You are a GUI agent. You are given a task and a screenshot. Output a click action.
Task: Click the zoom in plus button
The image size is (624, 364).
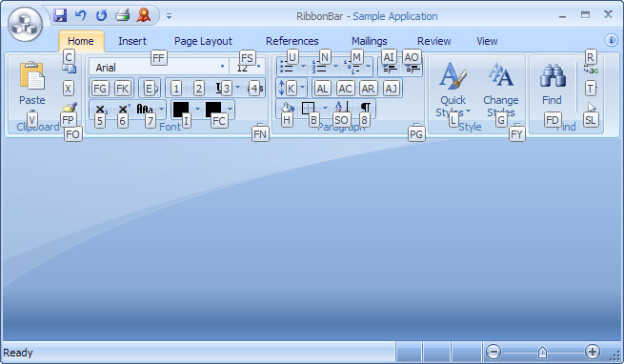(593, 352)
